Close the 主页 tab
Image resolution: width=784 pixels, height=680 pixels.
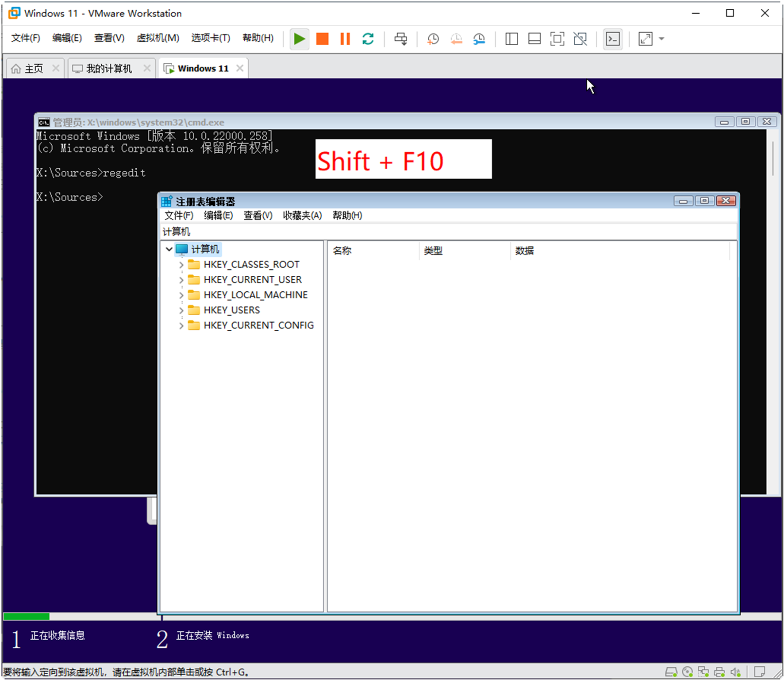pyautogui.click(x=56, y=68)
